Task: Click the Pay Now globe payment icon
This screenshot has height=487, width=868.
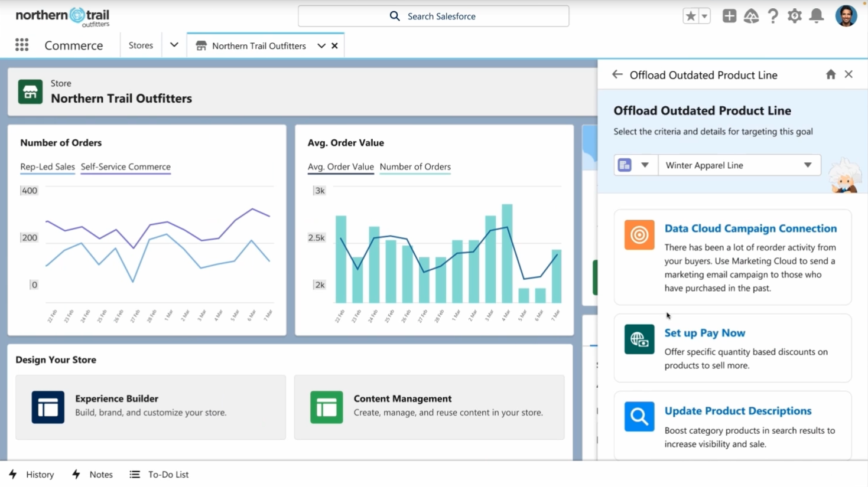Action: click(x=639, y=339)
